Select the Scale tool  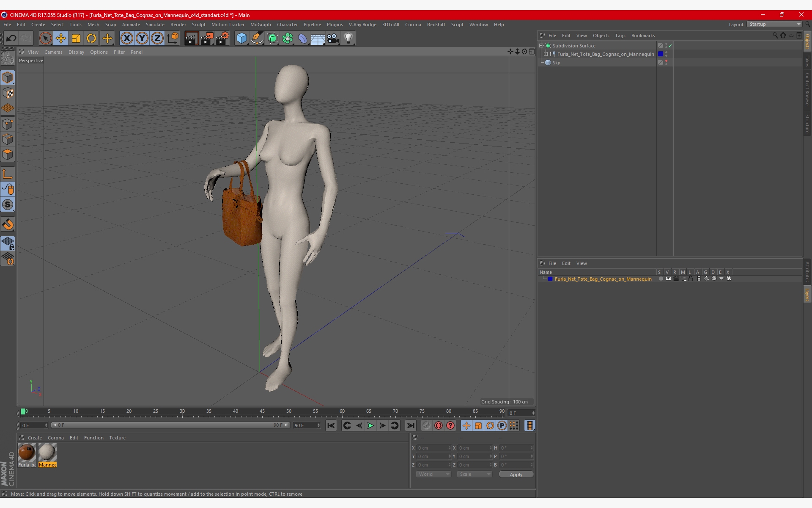coord(76,39)
